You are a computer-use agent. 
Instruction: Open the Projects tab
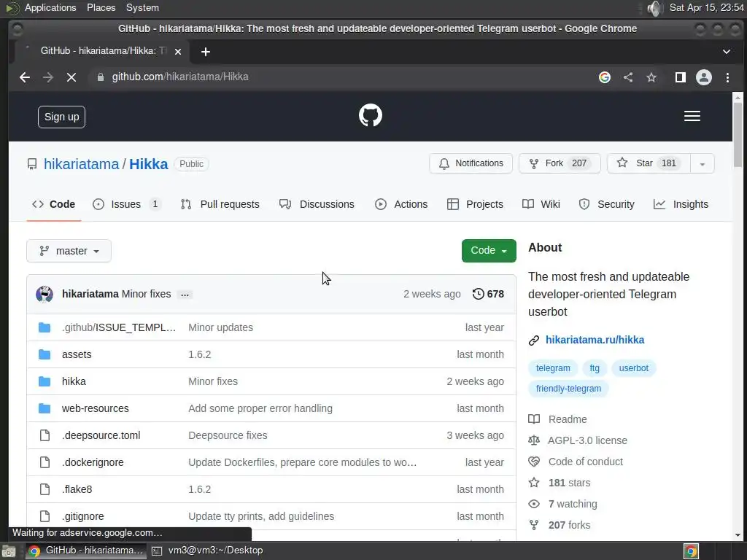tap(475, 204)
